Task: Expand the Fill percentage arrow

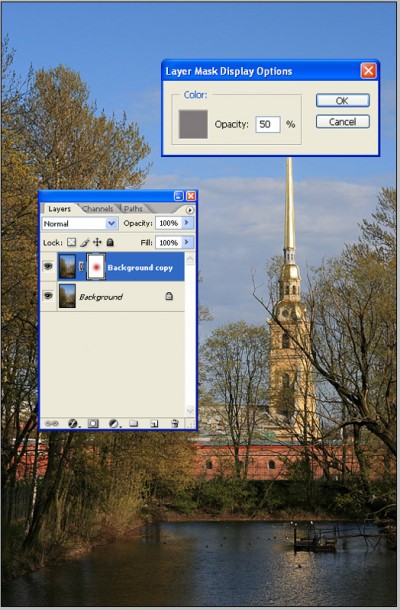Action: point(187,242)
